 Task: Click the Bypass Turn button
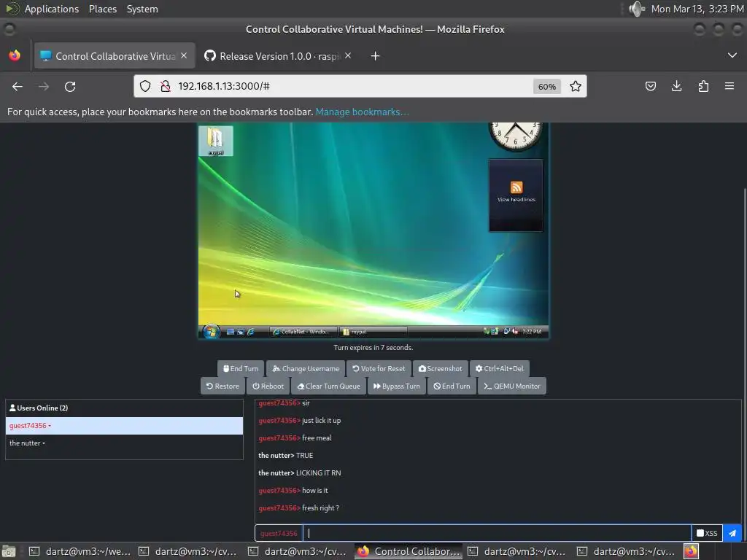(397, 386)
